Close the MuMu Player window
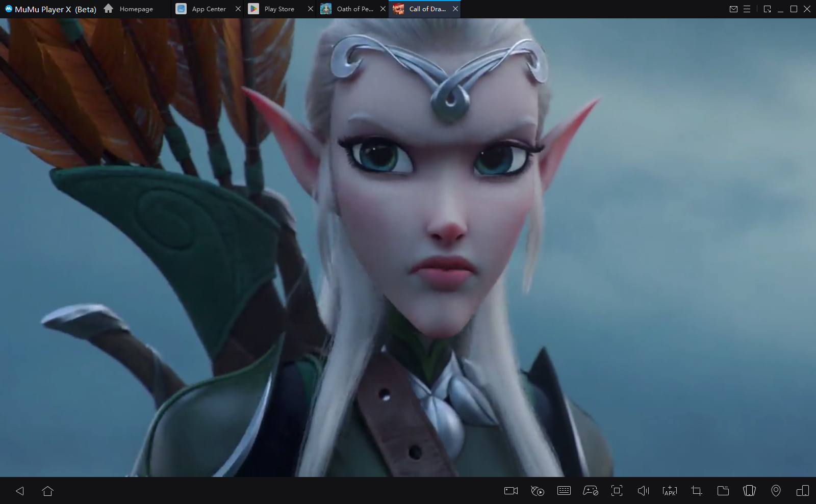Screen dimensions: 816x504 point(807,9)
